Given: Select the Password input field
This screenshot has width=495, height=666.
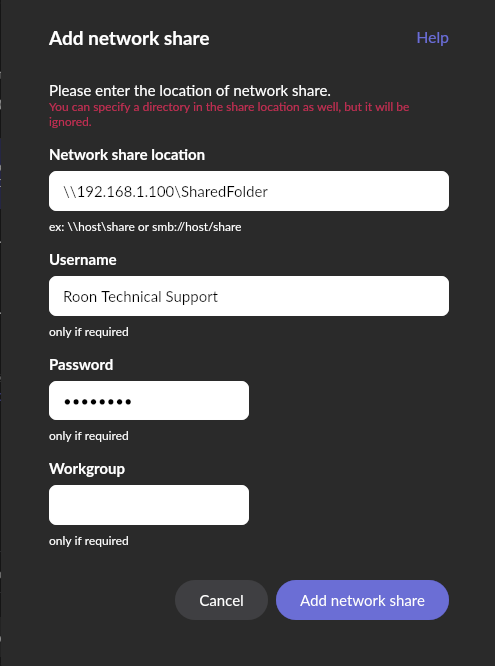Looking at the screenshot, I should pyautogui.click(x=149, y=401).
